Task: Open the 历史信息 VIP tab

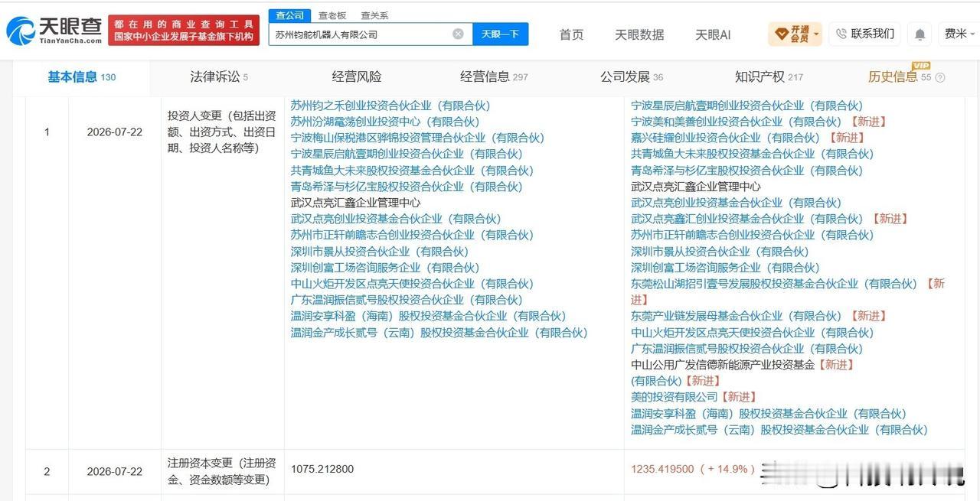Action: tap(900, 76)
